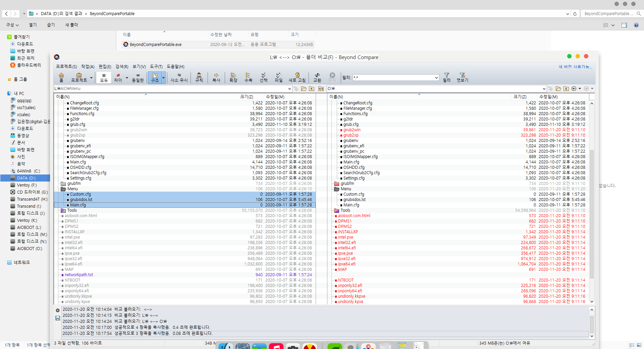Refresh comparison using 새로 고침
644x349 pixels.
297,77
